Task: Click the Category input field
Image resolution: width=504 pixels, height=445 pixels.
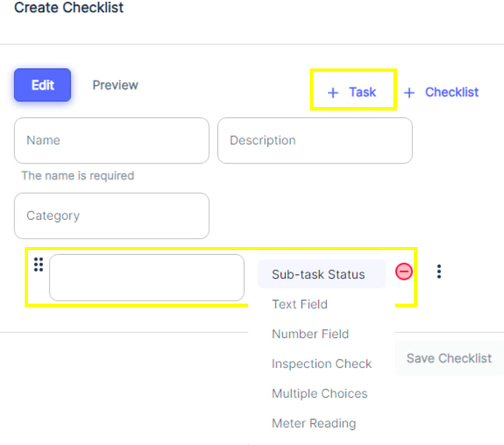Action: (112, 216)
